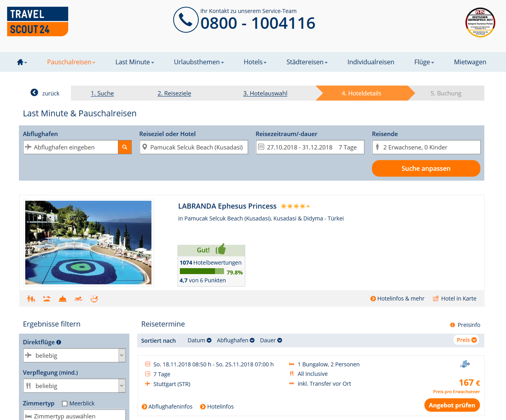Go to home via house icon

21,62
